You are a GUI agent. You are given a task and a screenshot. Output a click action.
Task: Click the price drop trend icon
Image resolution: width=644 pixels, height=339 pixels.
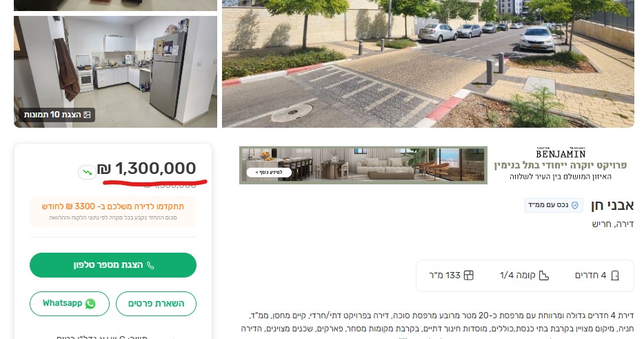87,172
